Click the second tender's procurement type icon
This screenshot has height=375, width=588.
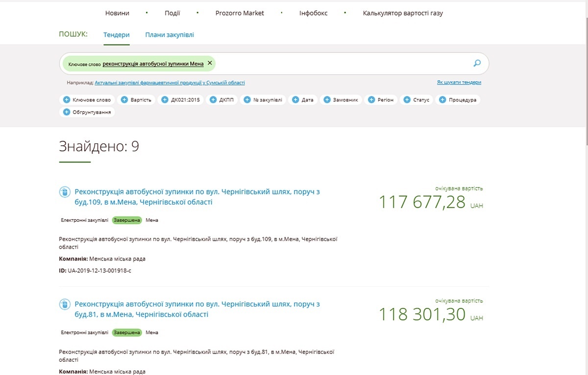[64, 304]
